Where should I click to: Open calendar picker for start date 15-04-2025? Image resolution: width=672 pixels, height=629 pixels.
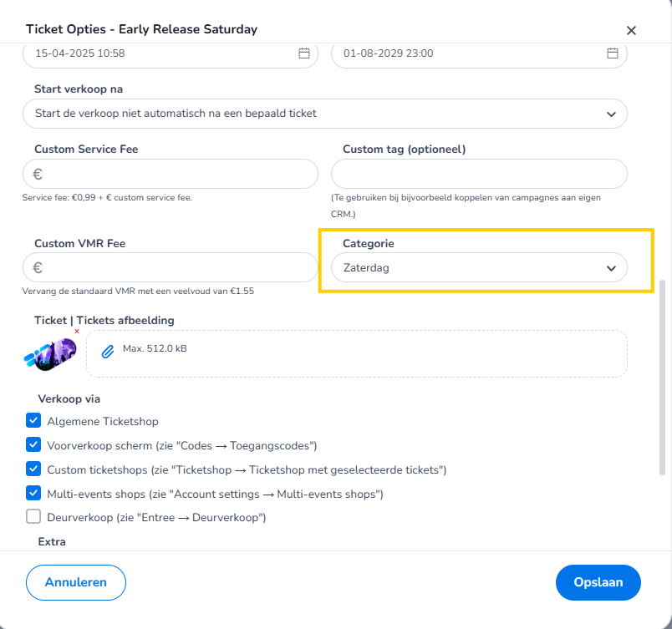304,53
